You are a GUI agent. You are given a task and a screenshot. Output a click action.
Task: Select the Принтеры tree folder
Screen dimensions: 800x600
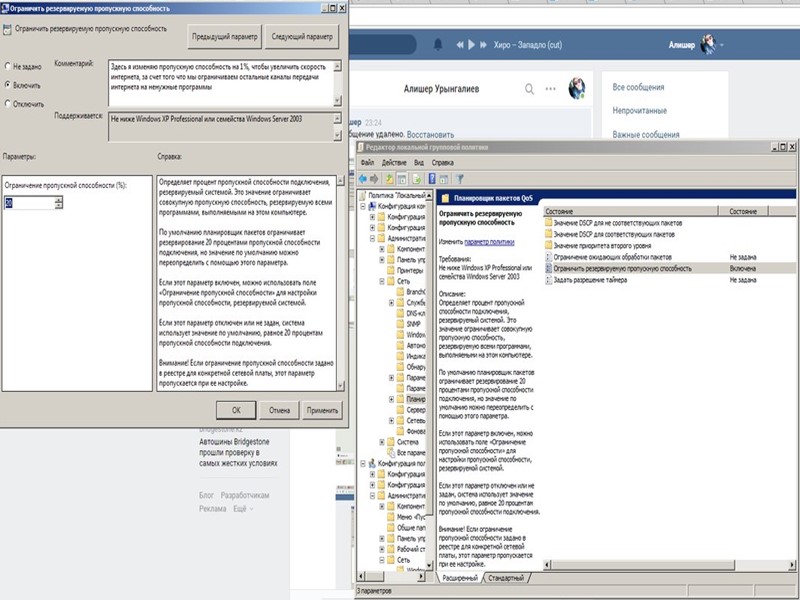coord(406,270)
